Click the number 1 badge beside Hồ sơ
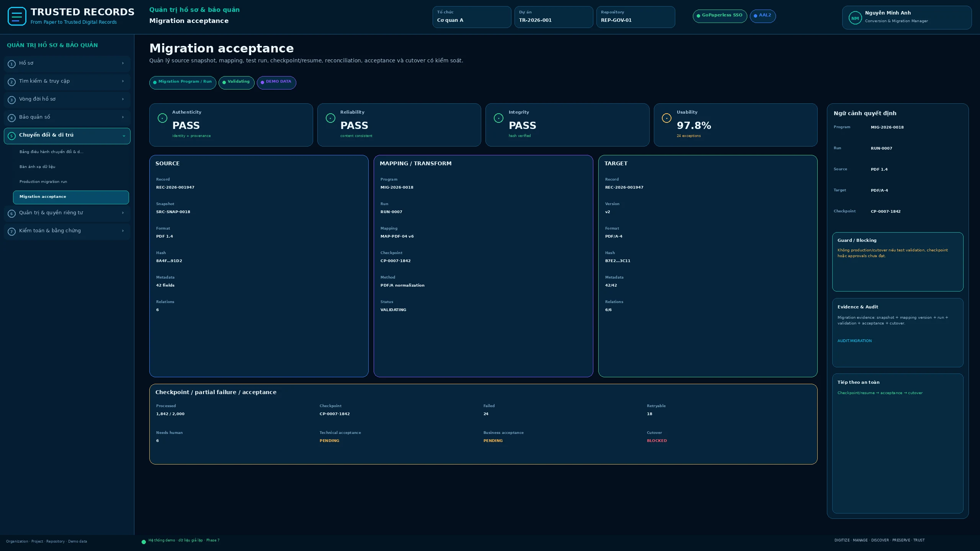980x551 pixels. click(x=11, y=64)
